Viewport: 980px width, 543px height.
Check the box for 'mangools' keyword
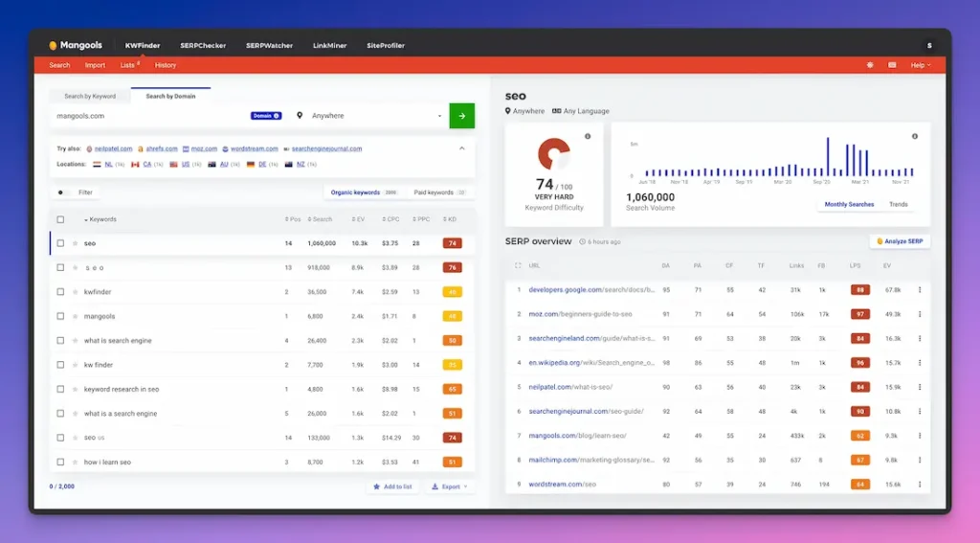(x=60, y=316)
